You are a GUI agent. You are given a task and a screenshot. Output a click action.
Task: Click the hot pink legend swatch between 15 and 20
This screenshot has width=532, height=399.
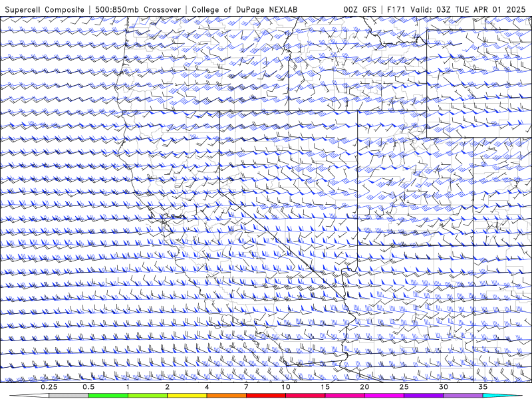344,396
